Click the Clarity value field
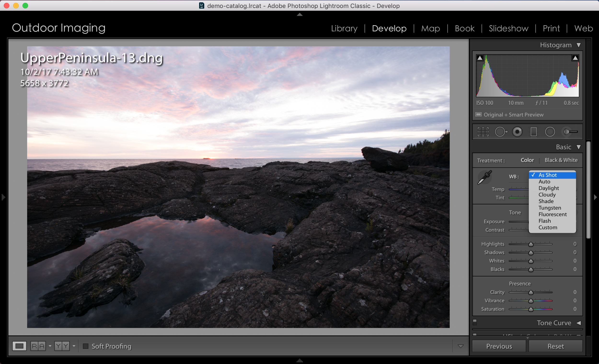Viewport: 599px width, 364px height. click(x=575, y=292)
